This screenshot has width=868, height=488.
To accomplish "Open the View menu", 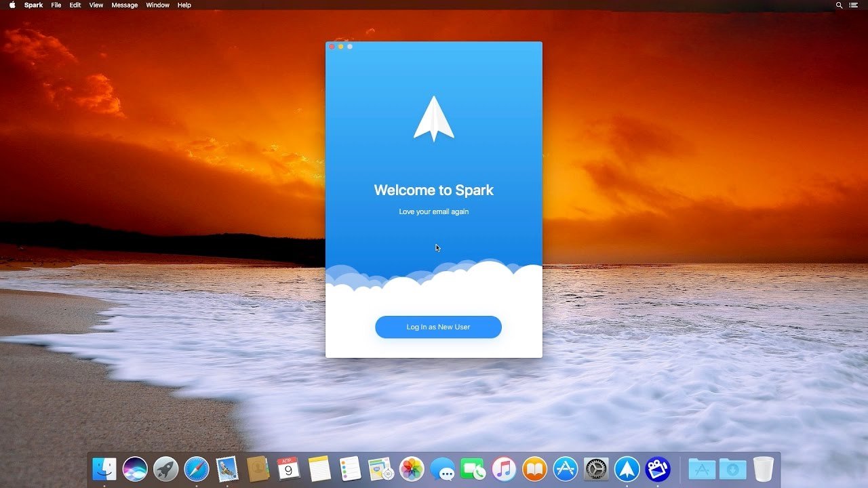I will pos(96,5).
